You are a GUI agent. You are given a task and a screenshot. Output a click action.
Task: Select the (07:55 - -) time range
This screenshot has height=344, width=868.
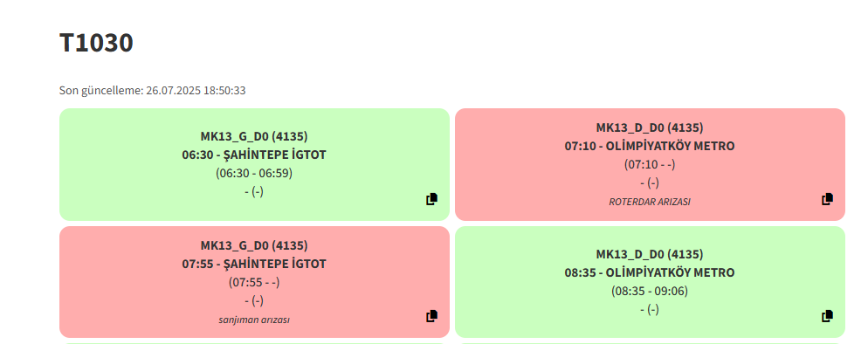(254, 282)
